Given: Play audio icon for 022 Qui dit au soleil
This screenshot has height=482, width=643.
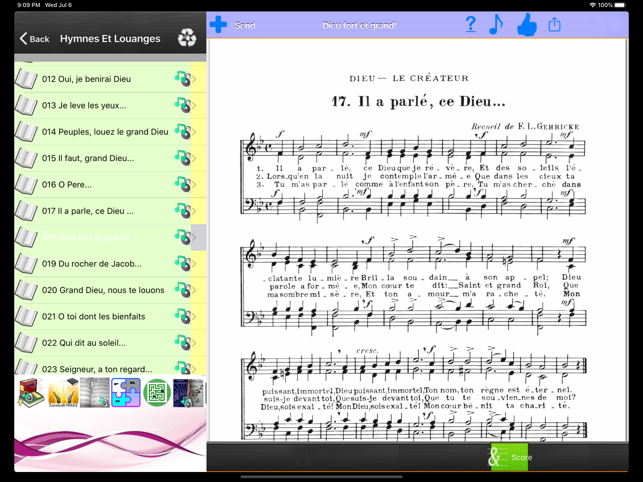Looking at the screenshot, I should [182, 343].
